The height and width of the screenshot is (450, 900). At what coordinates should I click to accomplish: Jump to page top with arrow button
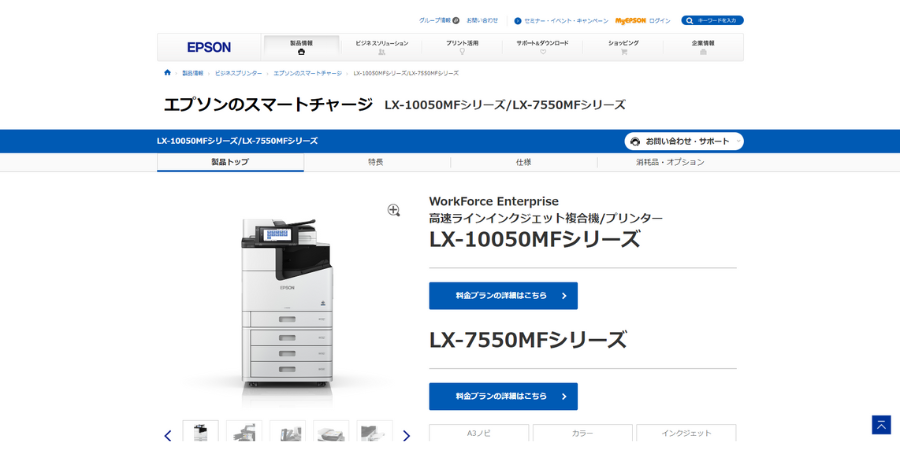881,425
